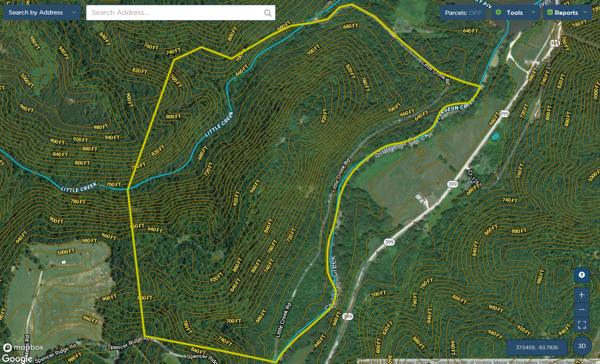The width and height of the screenshot is (600, 364).
Task: Toggle the Parcels OFF switch
Action: [463, 13]
